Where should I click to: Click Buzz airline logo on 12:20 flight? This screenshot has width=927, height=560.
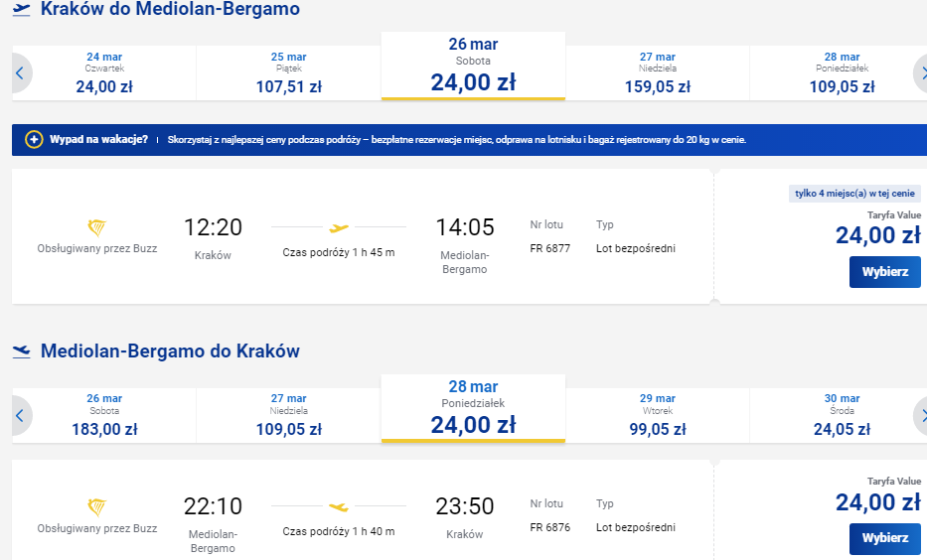(x=97, y=227)
